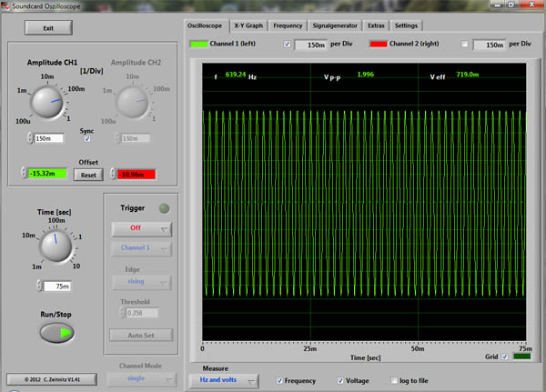Click the Trigger status LED indicator
Image resolution: width=546 pixels, height=392 pixels.
(x=164, y=207)
